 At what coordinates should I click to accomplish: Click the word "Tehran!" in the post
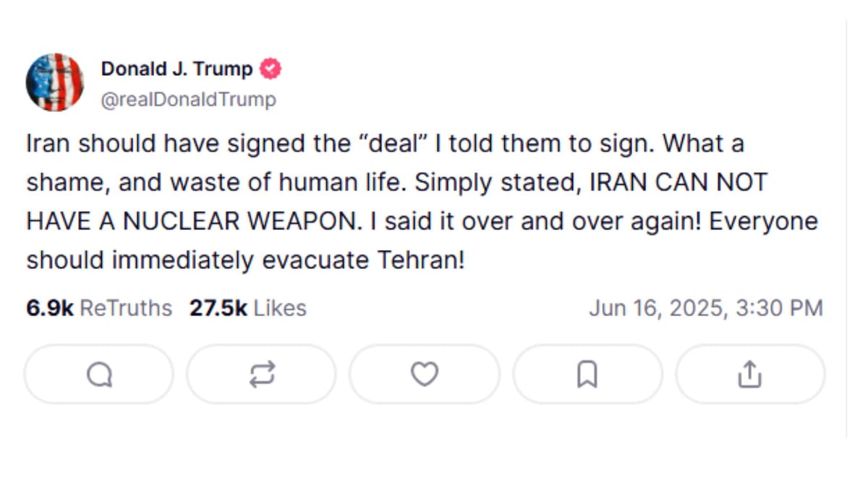click(x=421, y=260)
